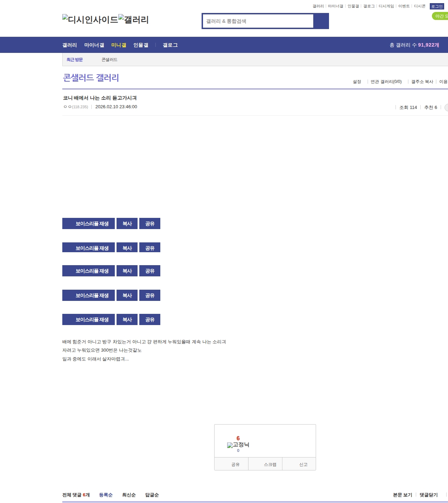
Task: Go to 마이너갤 in the blue navigation bar
Action: pos(94,45)
